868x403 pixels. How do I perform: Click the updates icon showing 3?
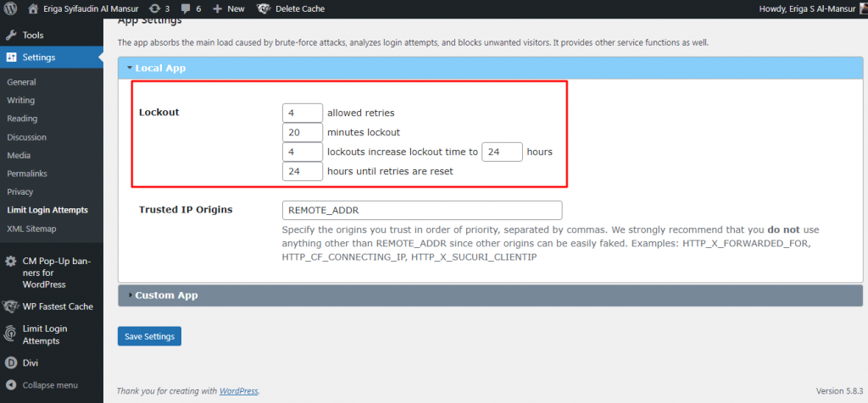coord(155,8)
